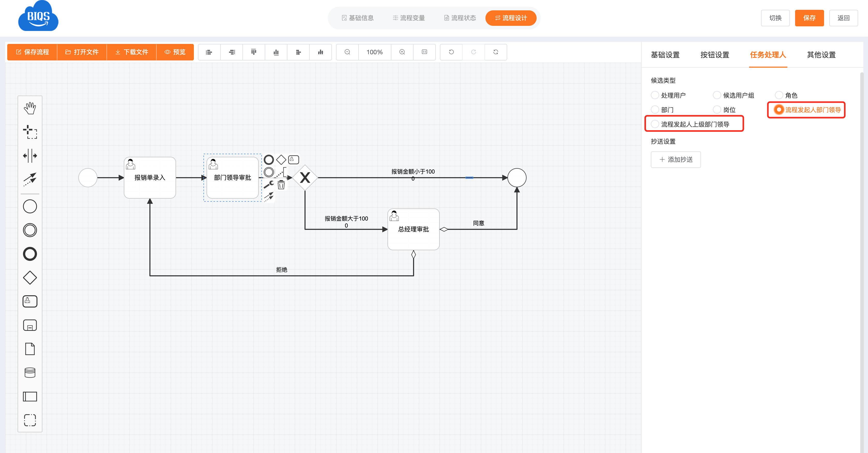Screen dimensions: 868x453
Task: Append end event from context pad
Action: point(269,160)
